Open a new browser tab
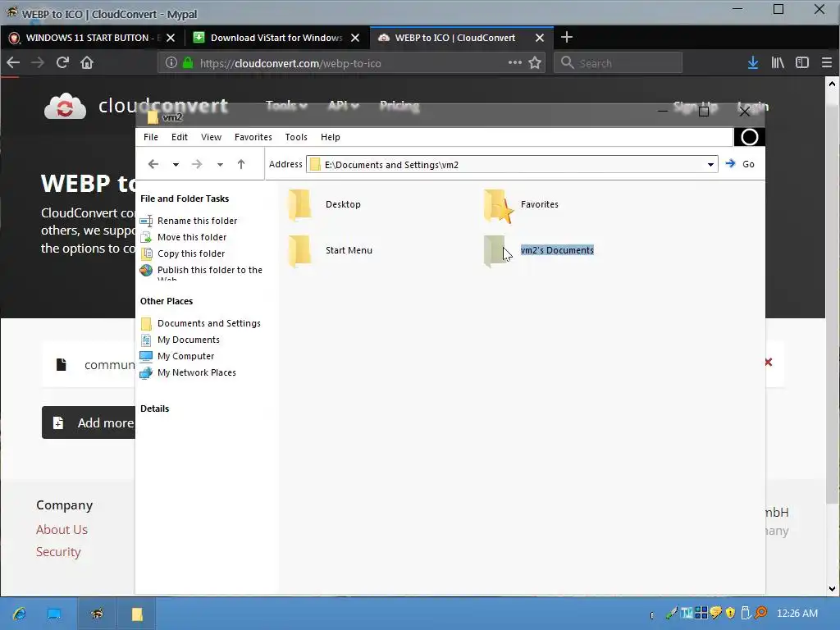This screenshot has width=840, height=630. click(566, 37)
